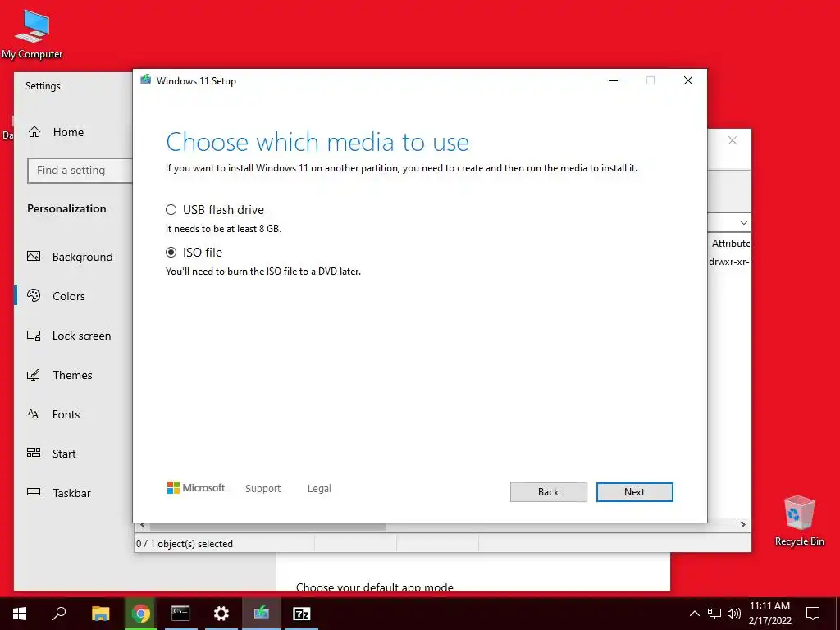Switch to Command Prompt in taskbar
Image resolution: width=840 pixels, height=630 pixels.
[x=180, y=614]
